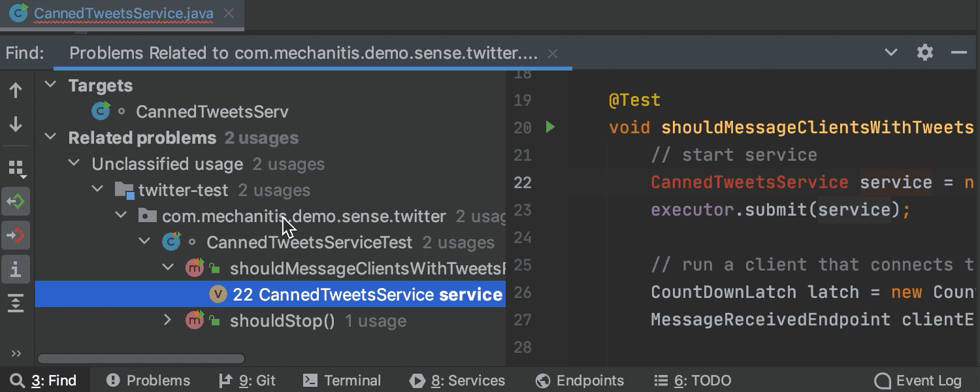Hide the Find tool window
The height and width of the screenshot is (392, 980).
959,52
